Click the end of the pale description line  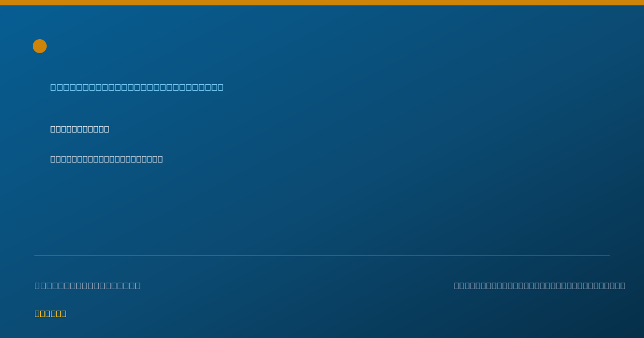[x=160, y=159]
